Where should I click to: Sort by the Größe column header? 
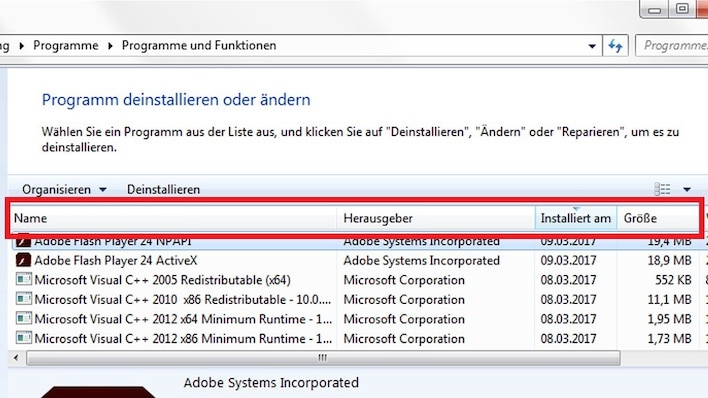[x=658, y=218]
